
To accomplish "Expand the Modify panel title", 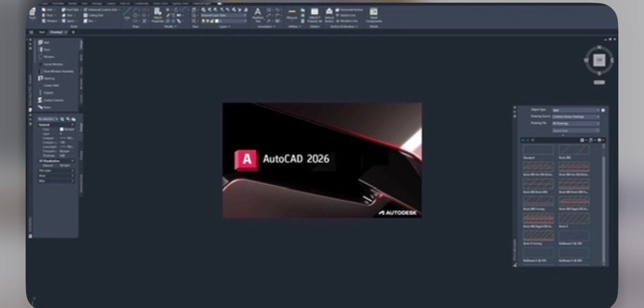I will coord(171,26).
